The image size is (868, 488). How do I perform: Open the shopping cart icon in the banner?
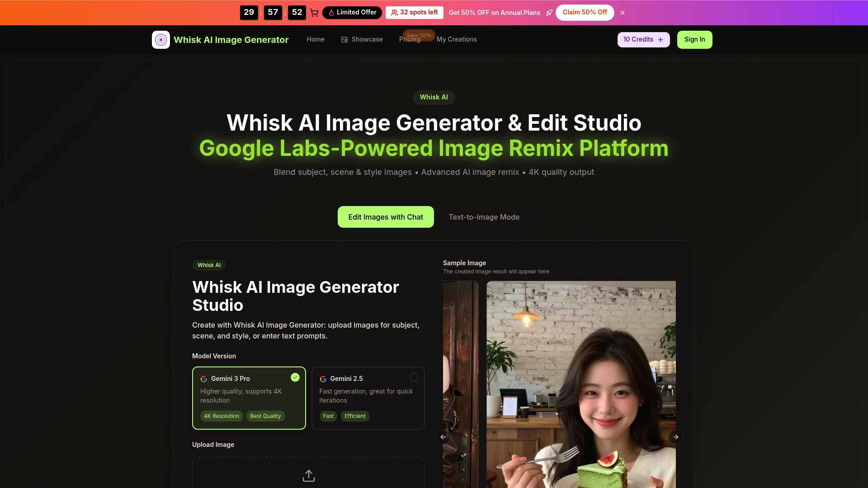(x=314, y=13)
